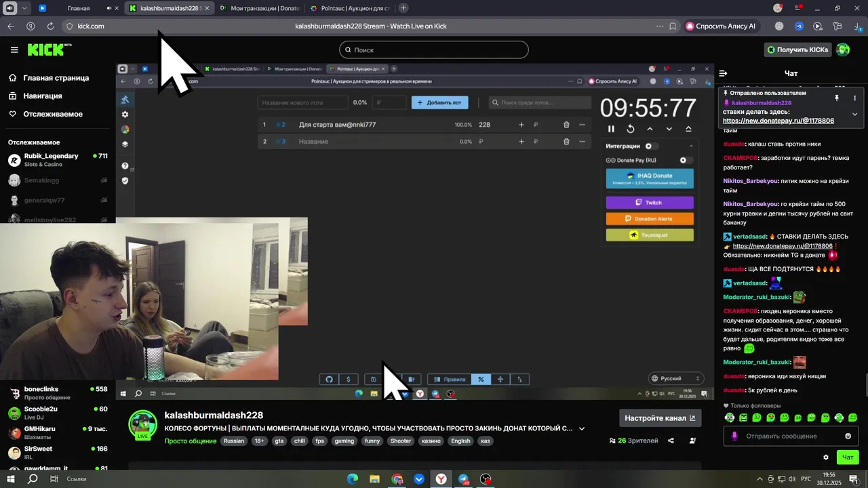Bookmark this page in the address bar
Viewport: 868px width, 488px height.
pyautogui.click(x=673, y=26)
